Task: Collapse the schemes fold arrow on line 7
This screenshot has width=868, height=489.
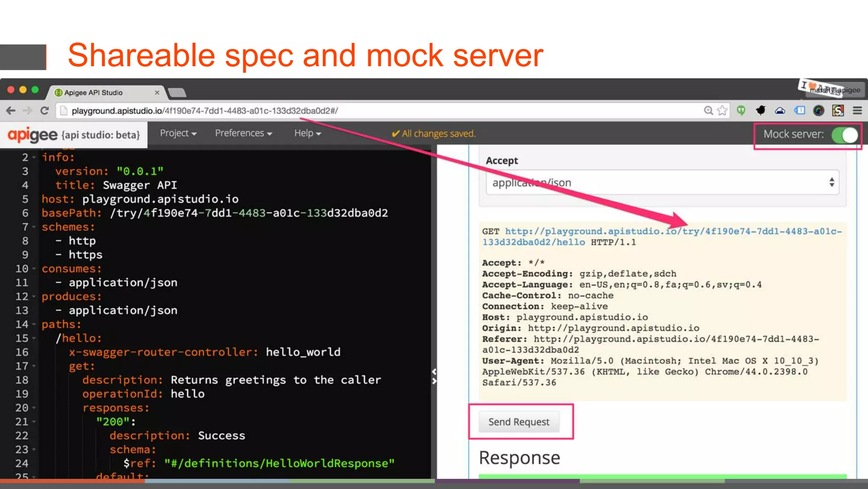Action: click(34, 227)
